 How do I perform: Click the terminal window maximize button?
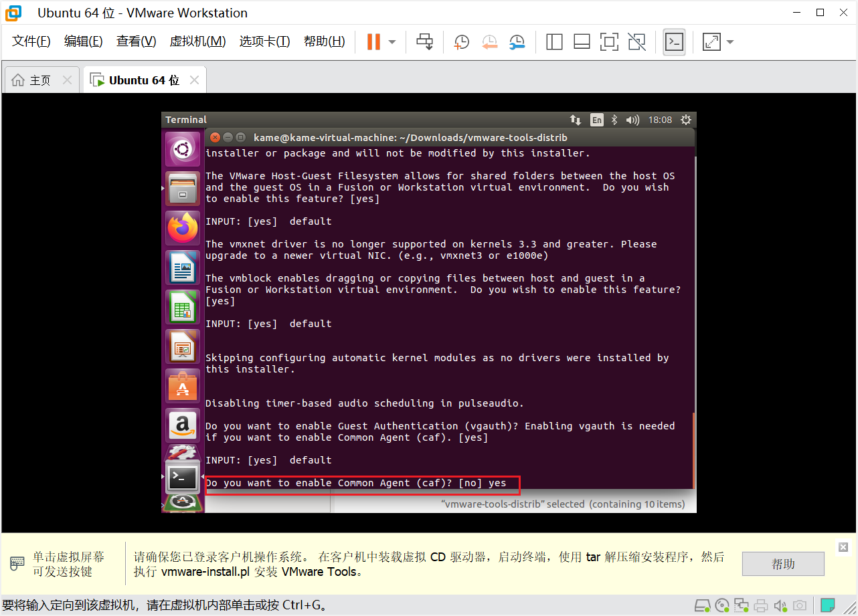point(240,137)
